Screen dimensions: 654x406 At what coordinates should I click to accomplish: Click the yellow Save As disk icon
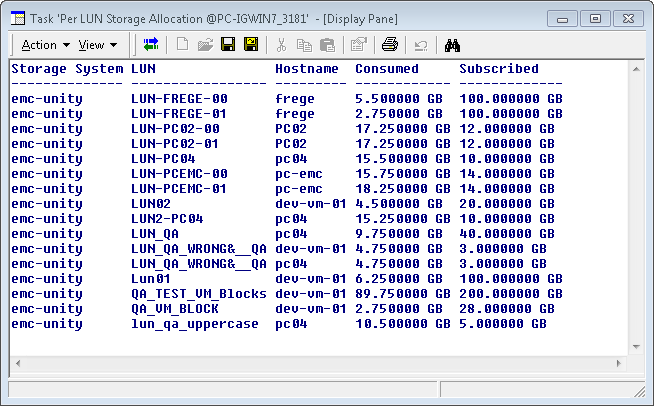click(250, 45)
